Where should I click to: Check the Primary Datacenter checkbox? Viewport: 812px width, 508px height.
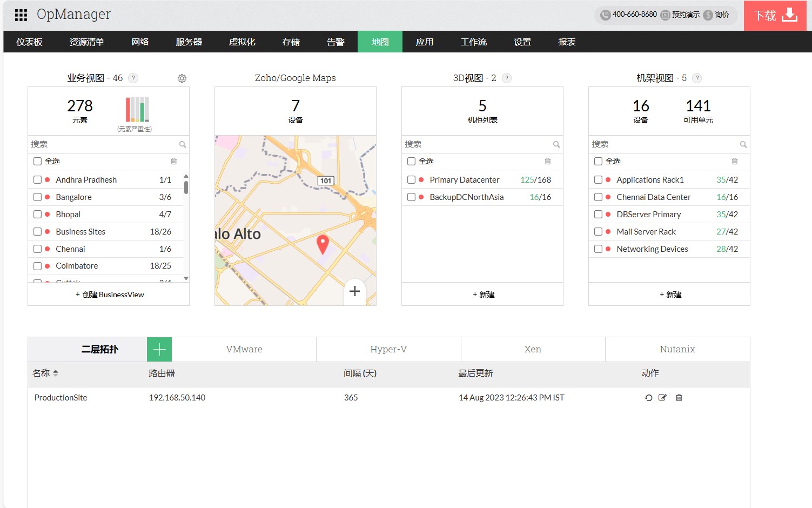tap(412, 180)
